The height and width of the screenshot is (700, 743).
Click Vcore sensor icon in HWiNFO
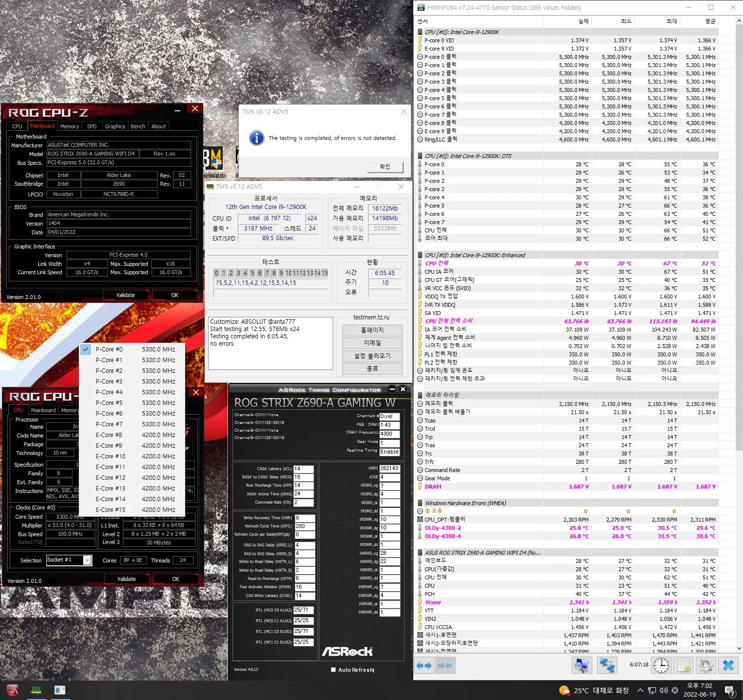coord(420,602)
